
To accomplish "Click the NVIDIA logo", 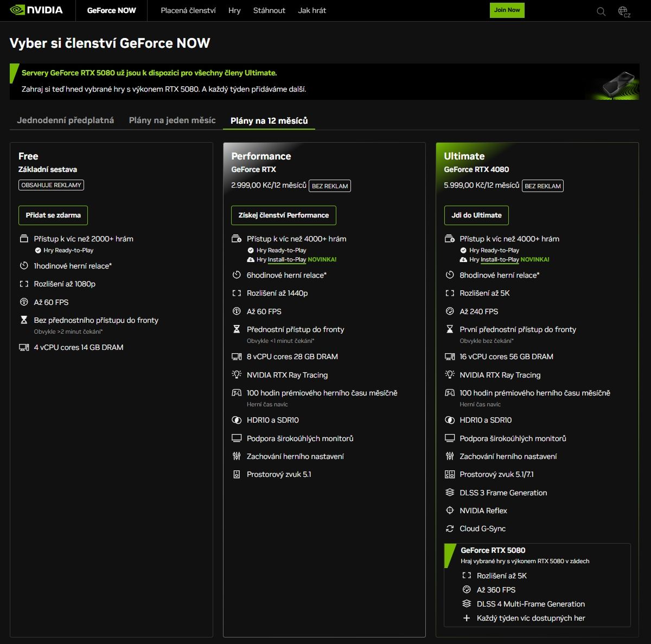I will coord(36,10).
